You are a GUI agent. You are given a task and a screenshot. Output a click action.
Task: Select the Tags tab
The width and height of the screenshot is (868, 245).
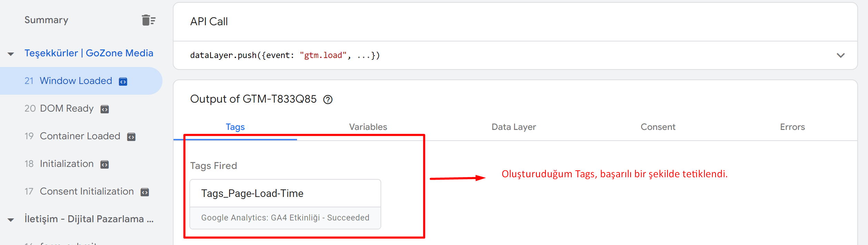[235, 127]
